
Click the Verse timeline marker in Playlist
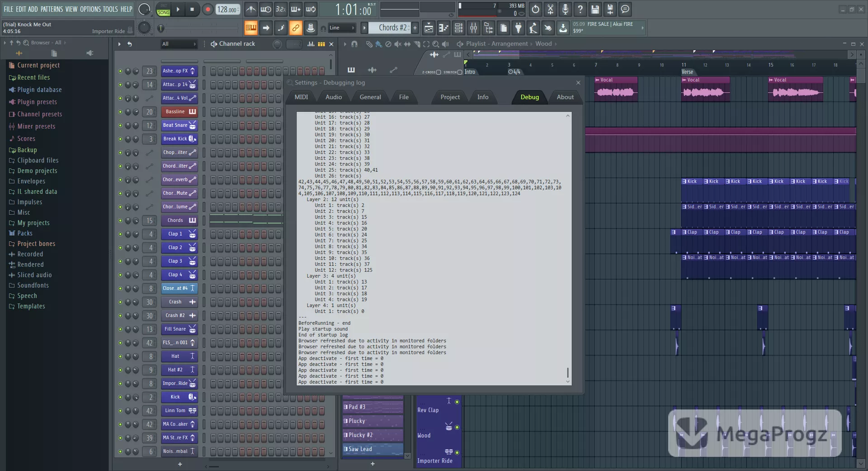click(687, 72)
